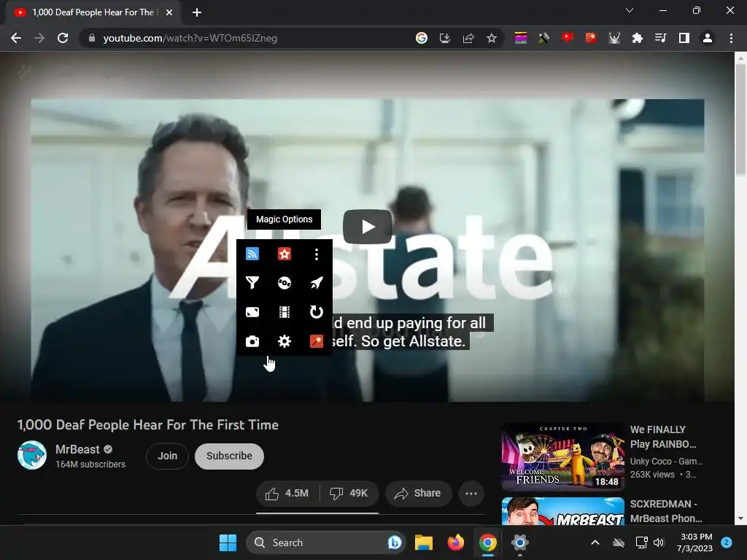The height and width of the screenshot is (560, 747).
Task: Click the film strip icon in Magic Options
Action: pos(285,312)
